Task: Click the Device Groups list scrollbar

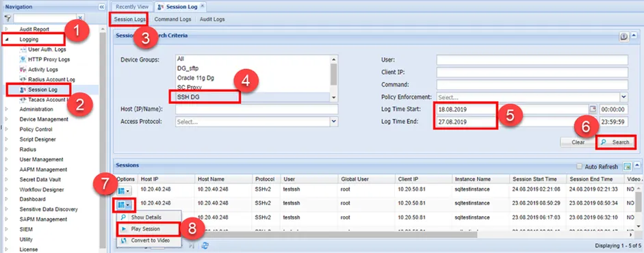Action: [x=333, y=74]
